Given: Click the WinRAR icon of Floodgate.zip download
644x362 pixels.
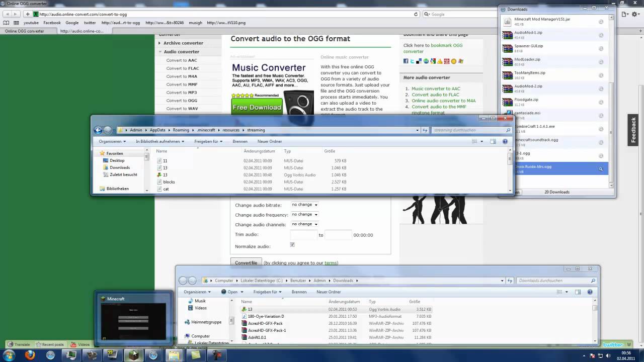Looking at the screenshot, I should (508, 102).
